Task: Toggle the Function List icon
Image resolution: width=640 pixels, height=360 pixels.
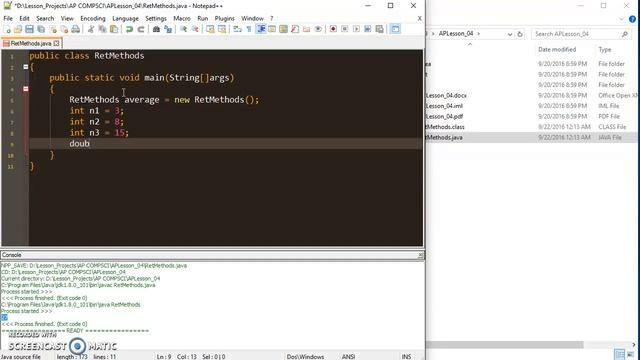Action: point(295,29)
